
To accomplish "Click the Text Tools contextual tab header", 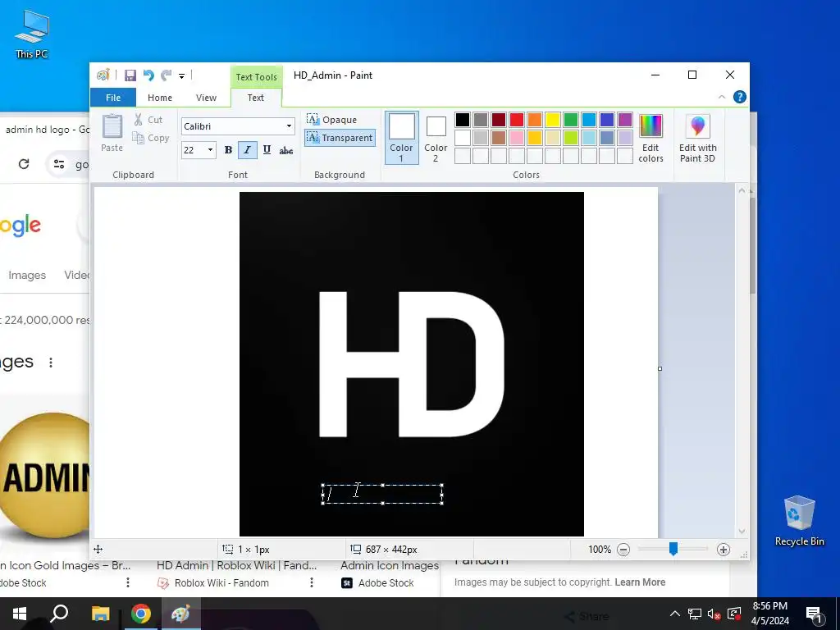I will (256, 76).
